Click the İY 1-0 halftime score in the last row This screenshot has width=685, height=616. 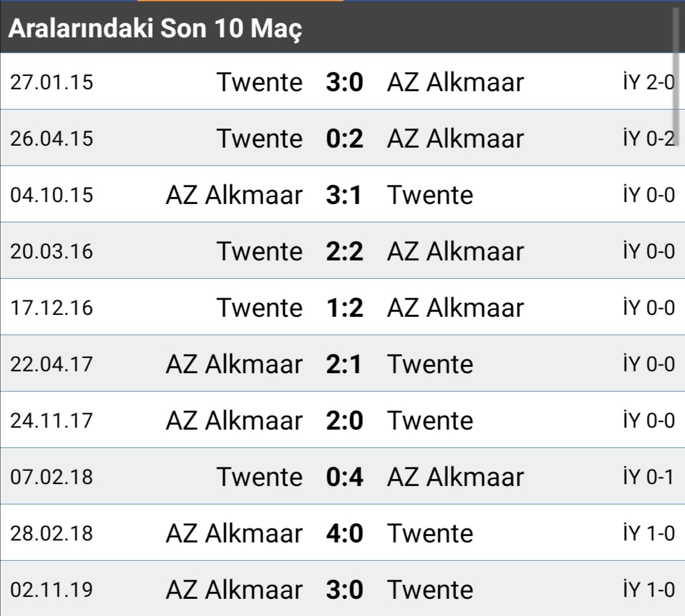coord(649,589)
